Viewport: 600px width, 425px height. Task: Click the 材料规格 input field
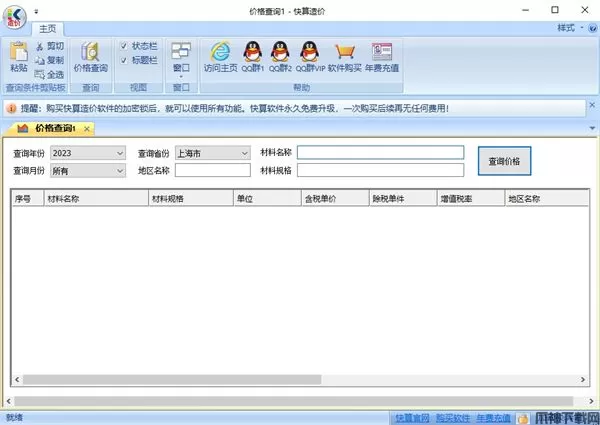pyautogui.click(x=381, y=170)
